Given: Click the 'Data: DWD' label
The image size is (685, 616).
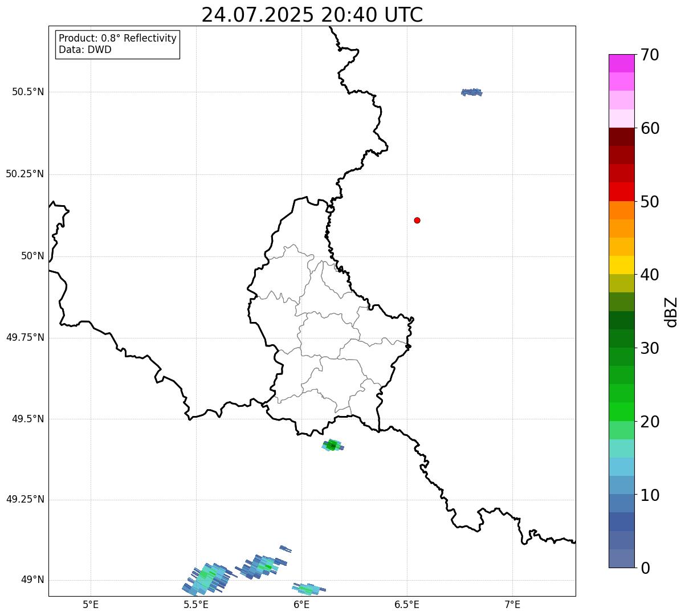Looking at the screenshot, I should [85, 50].
